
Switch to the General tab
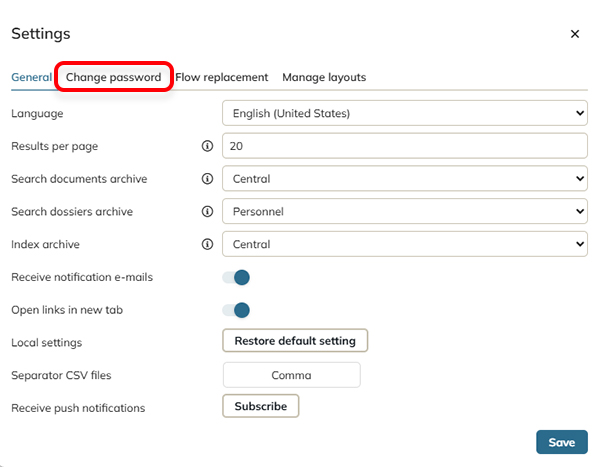pos(31,77)
